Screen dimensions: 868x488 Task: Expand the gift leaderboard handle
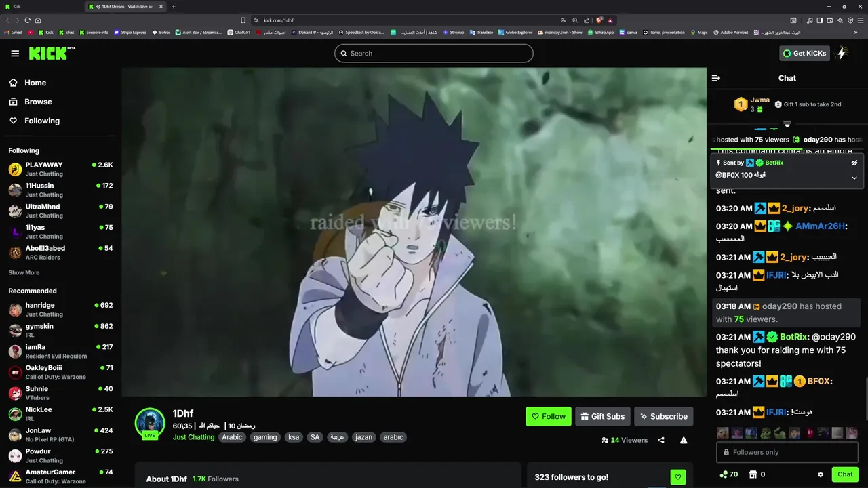[x=787, y=124]
